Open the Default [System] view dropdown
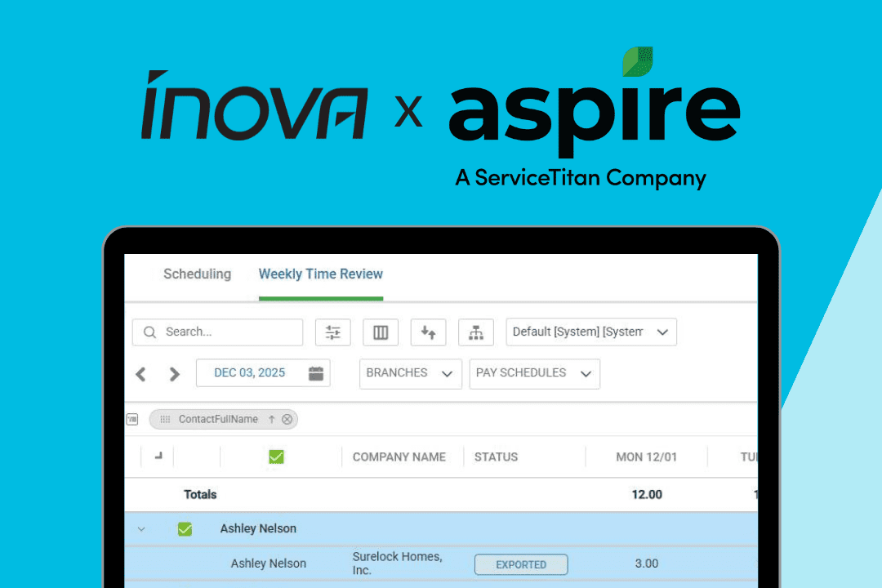The height and width of the screenshot is (588, 882). [x=591, y=332]
